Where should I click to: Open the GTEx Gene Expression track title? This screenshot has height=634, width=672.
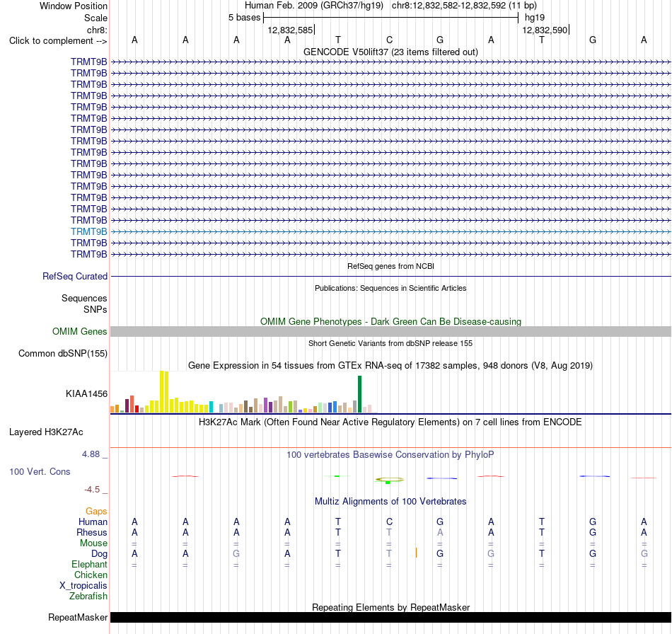point(390,366)
